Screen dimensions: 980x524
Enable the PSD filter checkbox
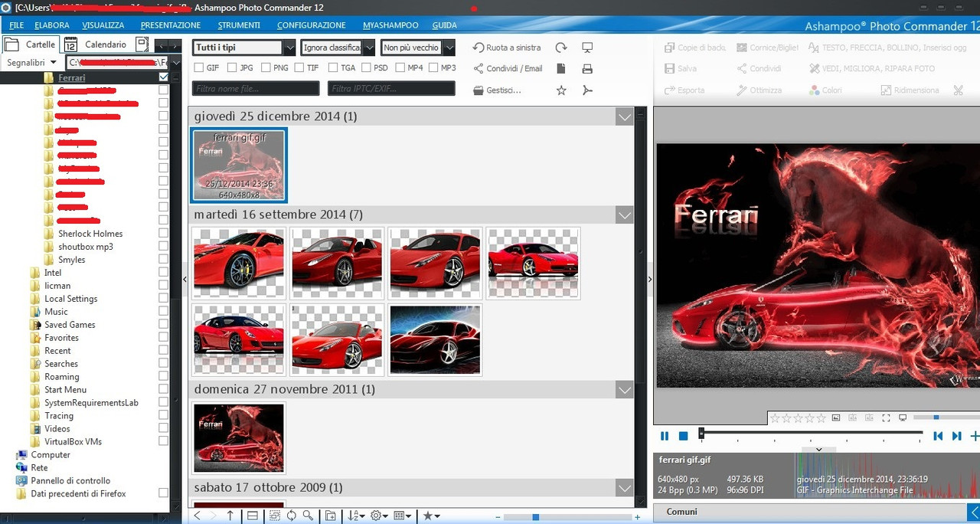click(367, 68)
